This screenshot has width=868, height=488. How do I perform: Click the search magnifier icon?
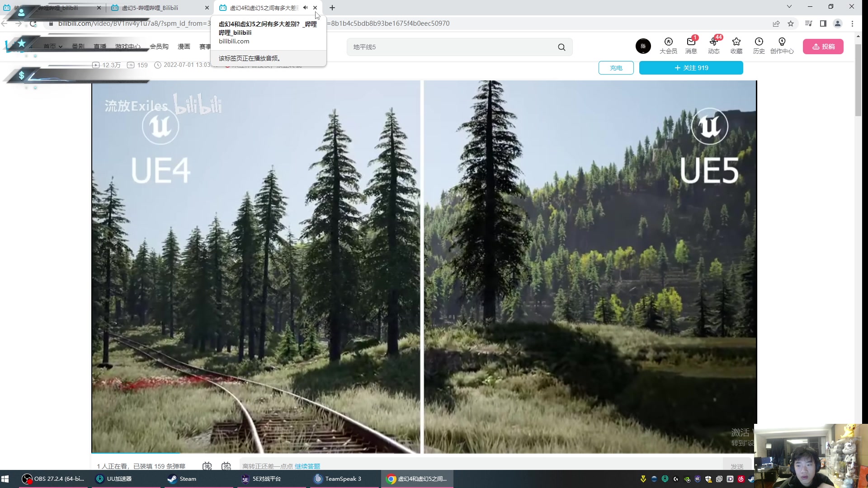pos(561,47)
